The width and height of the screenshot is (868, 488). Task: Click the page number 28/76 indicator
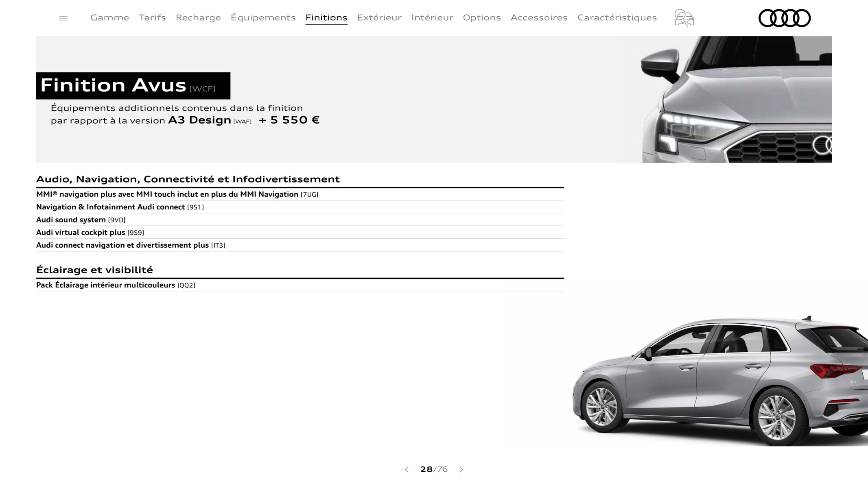coord(434,469)
